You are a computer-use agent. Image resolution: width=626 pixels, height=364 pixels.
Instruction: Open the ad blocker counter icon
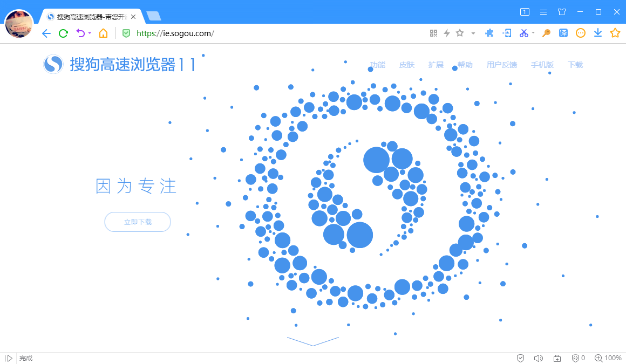[x=578, y=358]
